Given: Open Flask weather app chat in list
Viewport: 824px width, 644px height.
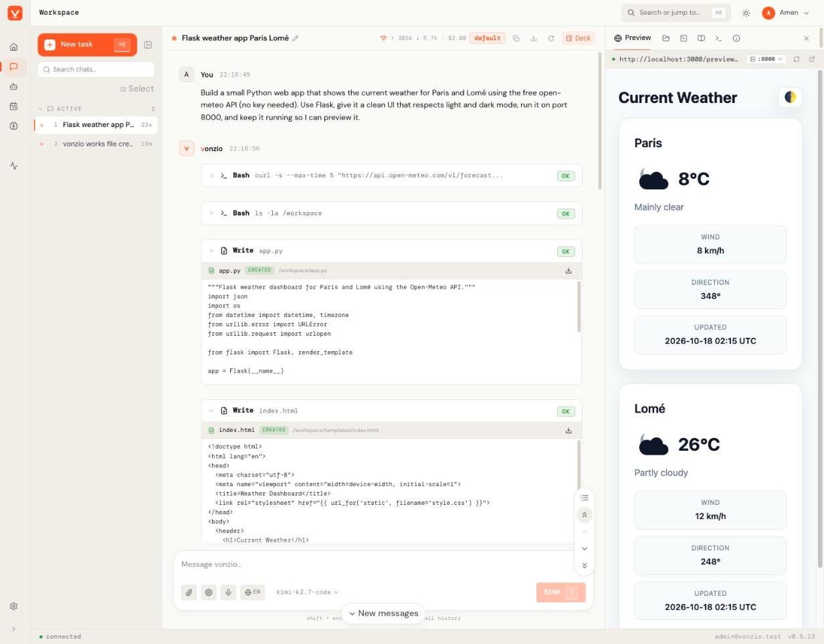Looking at the screenshot, I should coord(96,124).
